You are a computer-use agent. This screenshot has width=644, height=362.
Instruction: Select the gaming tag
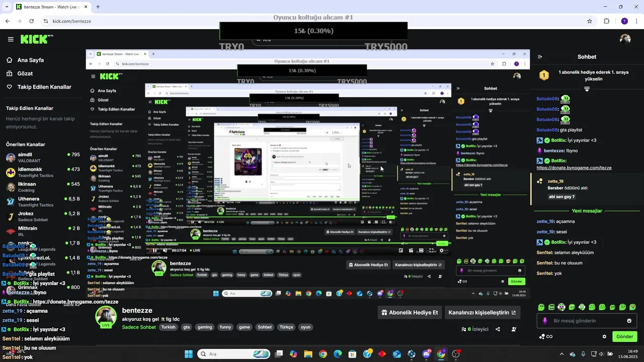205,327
